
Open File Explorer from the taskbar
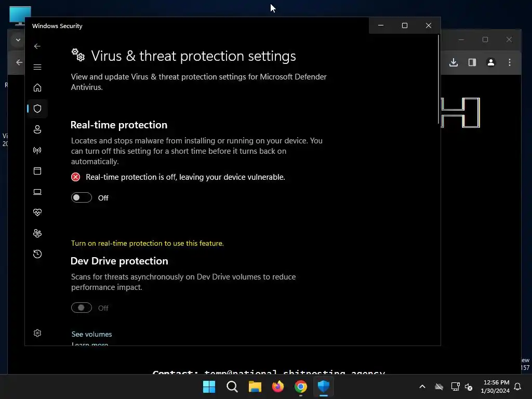click(255, 387)
